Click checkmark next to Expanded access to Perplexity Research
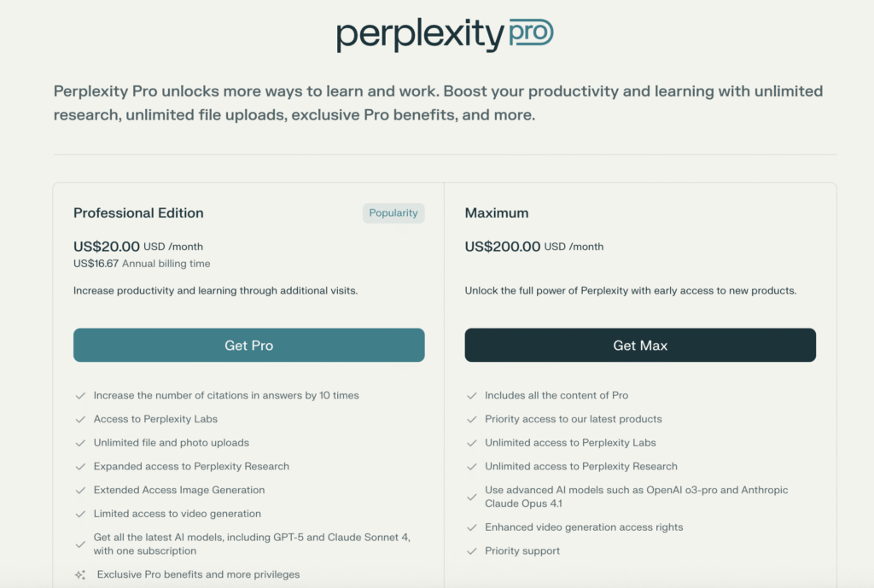The height and width of the screenshot is (588, 874). [x=80, y=466]
